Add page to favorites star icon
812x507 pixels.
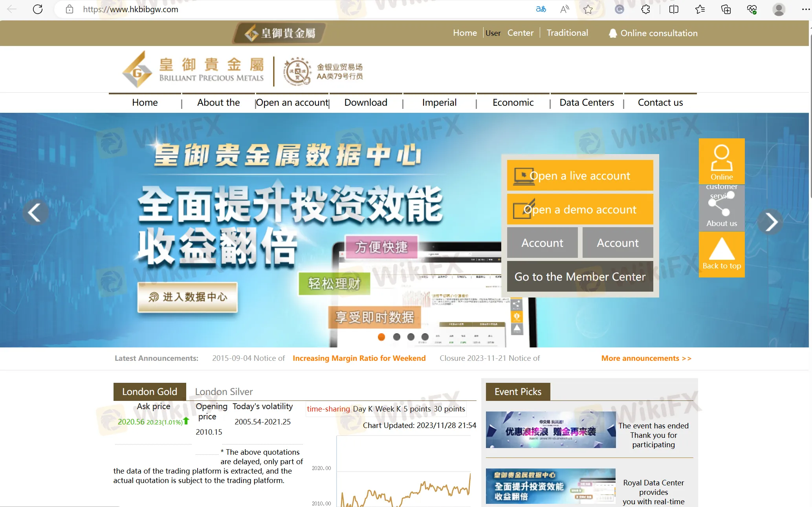tap(588, 9)
